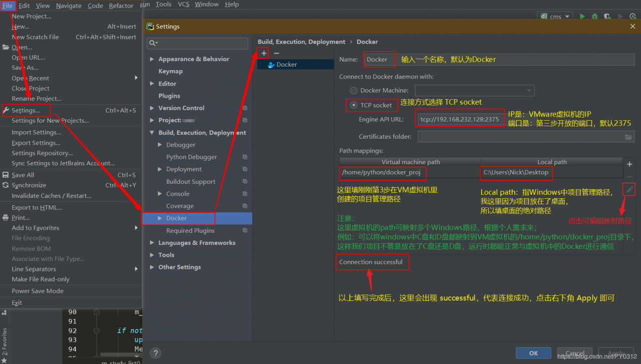Select the Docker entry with whale icon
Image resolution: width=641 pixels, height=364 pixels.
point(295,65)
